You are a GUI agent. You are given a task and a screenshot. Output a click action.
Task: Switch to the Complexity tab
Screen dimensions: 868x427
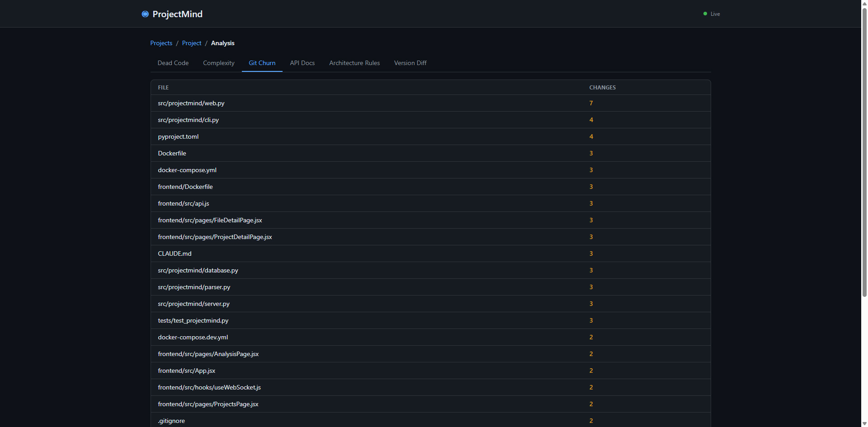[218, 63]
